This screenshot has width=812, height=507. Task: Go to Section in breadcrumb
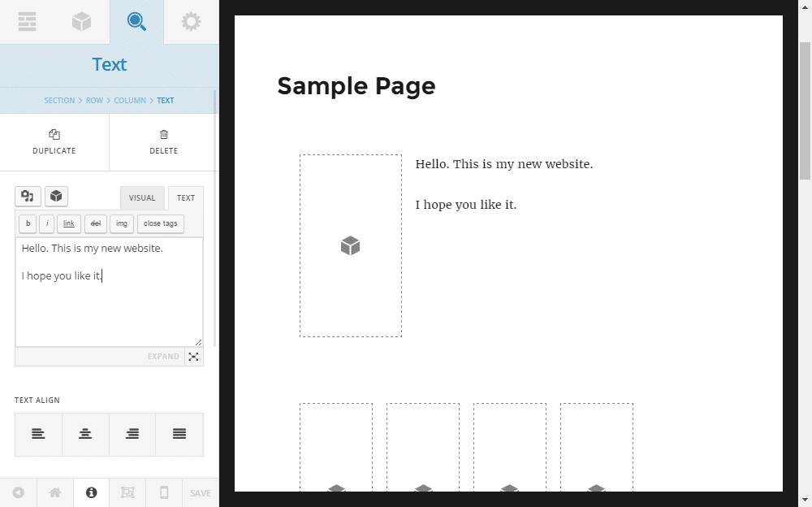coord(59,101)
